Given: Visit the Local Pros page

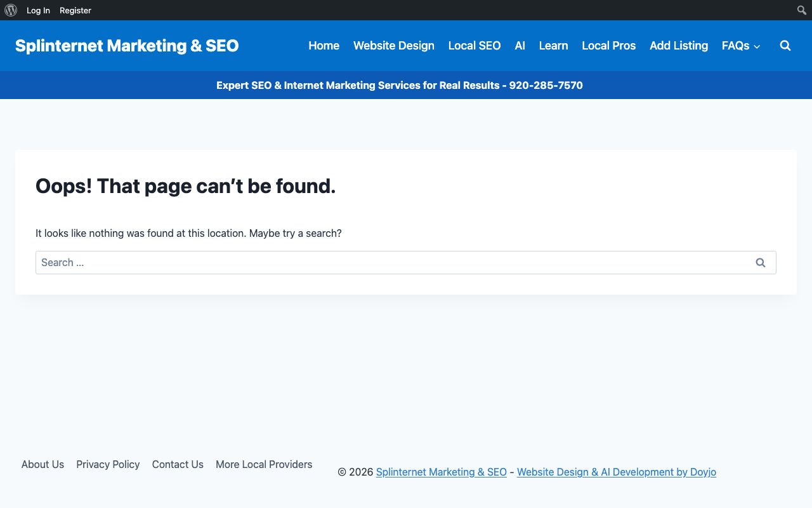Looking at the screenshot, I should 608,46.
